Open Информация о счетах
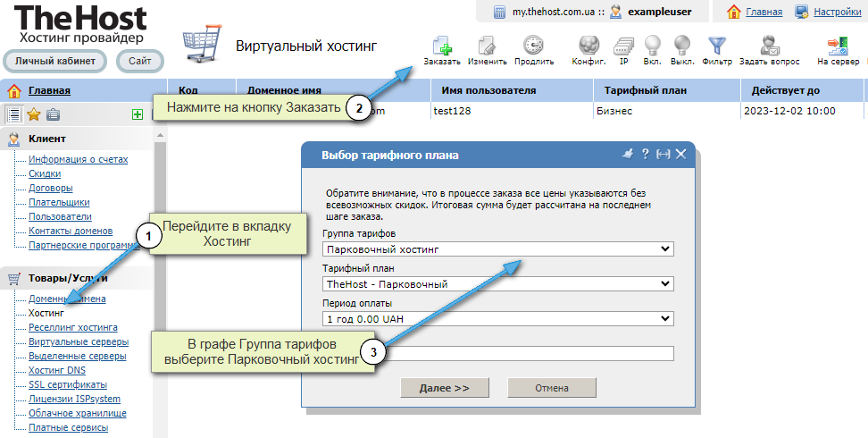This screenshot has height=438, width=868. coord(78,159)
